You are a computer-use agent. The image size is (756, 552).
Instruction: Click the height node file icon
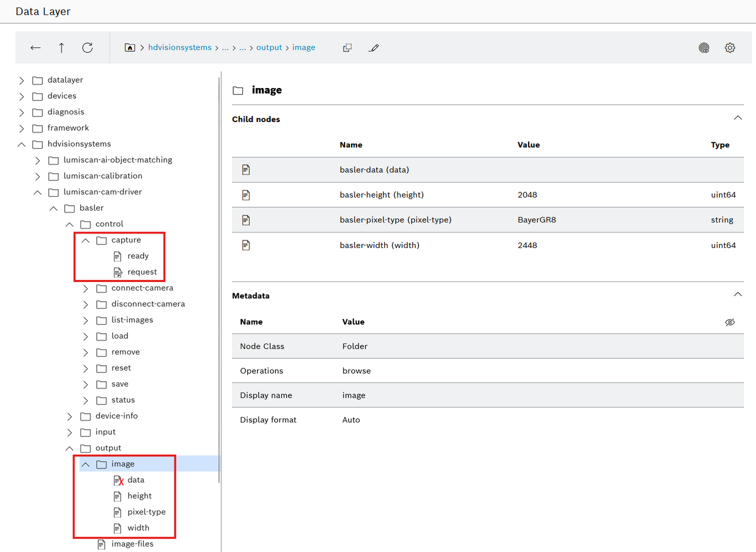tap(118, 496)
